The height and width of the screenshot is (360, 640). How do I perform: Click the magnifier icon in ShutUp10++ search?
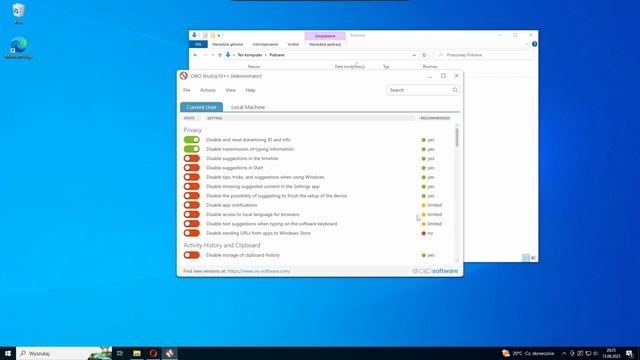455,90
